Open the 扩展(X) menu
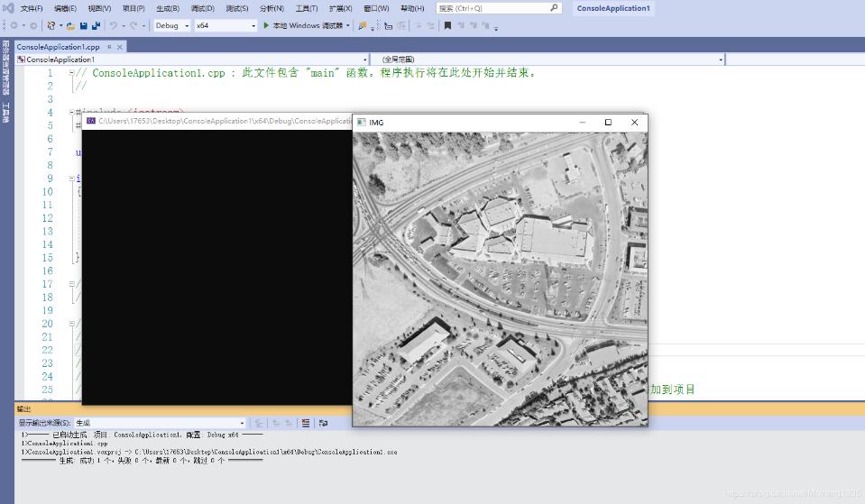 tap(340, 8)
